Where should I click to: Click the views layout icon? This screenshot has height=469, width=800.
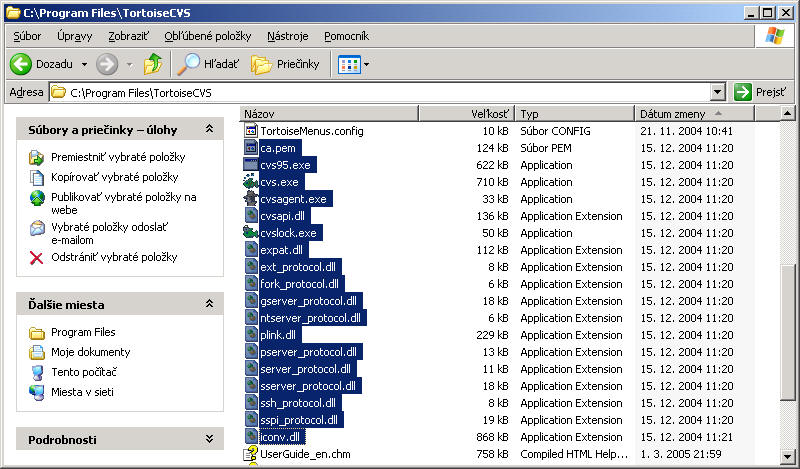349,64
